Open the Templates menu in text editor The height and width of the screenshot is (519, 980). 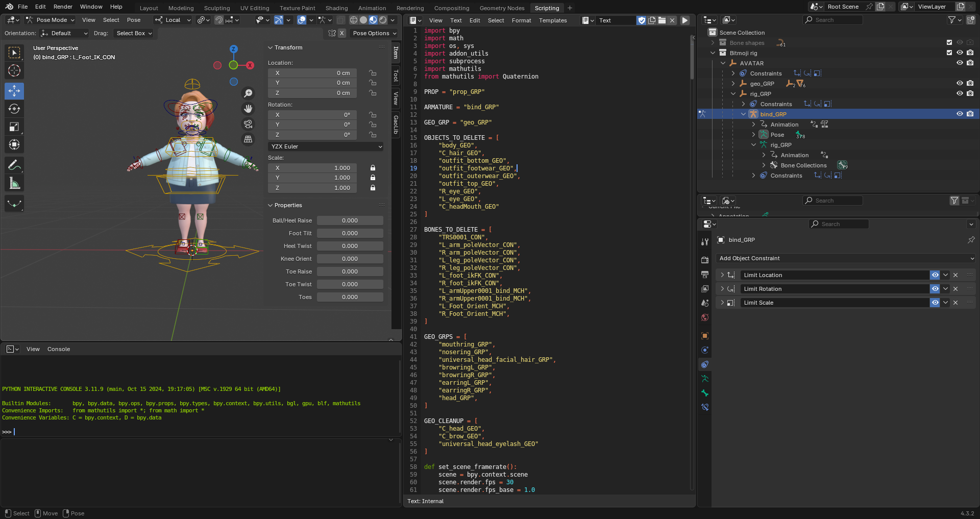tap(553, 20)
